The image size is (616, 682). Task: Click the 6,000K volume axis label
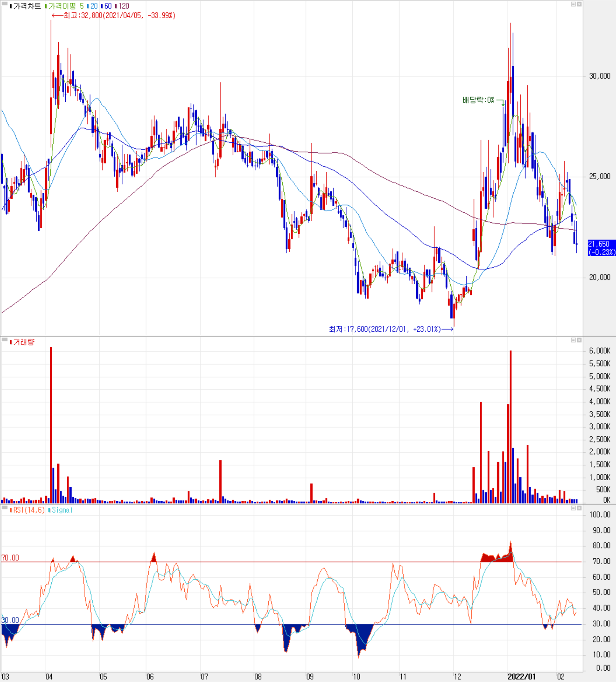tap(600, 351)
